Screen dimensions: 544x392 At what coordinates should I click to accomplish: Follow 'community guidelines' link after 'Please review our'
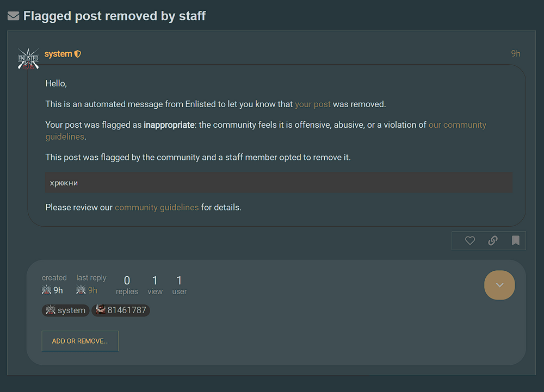tap(157, 207)
